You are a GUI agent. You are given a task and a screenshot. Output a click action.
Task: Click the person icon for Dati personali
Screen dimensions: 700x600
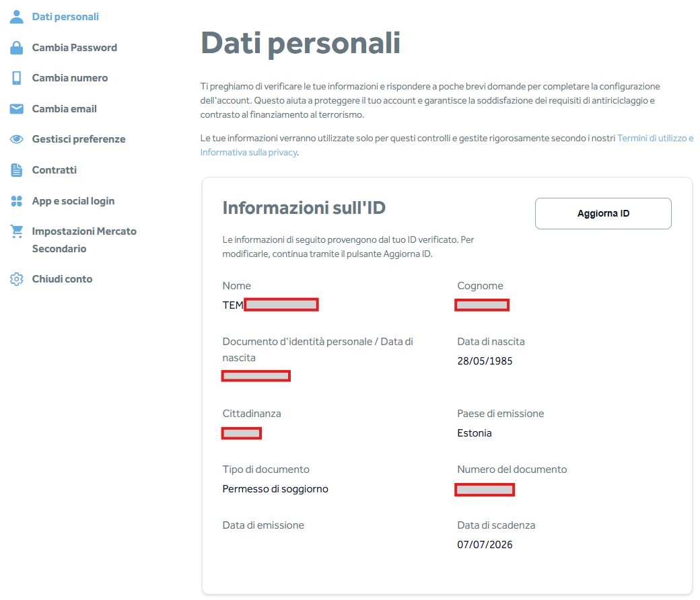[x=17, y=17]
